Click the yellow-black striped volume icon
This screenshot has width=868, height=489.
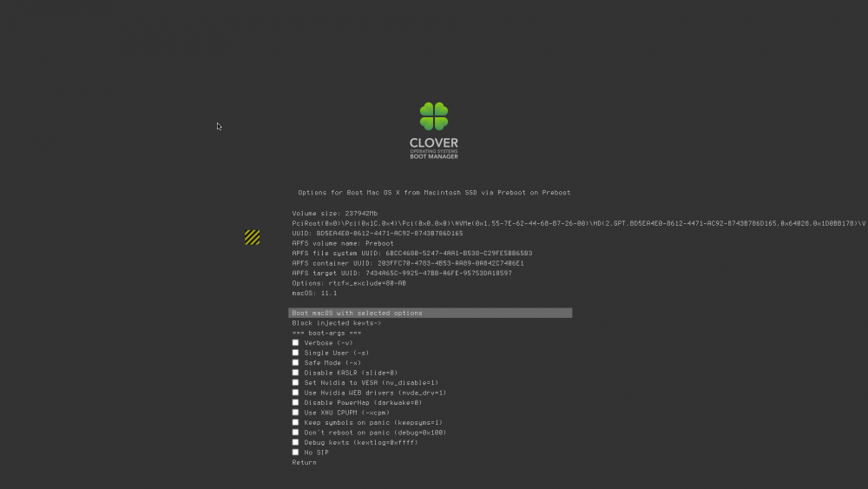point(252,237)
